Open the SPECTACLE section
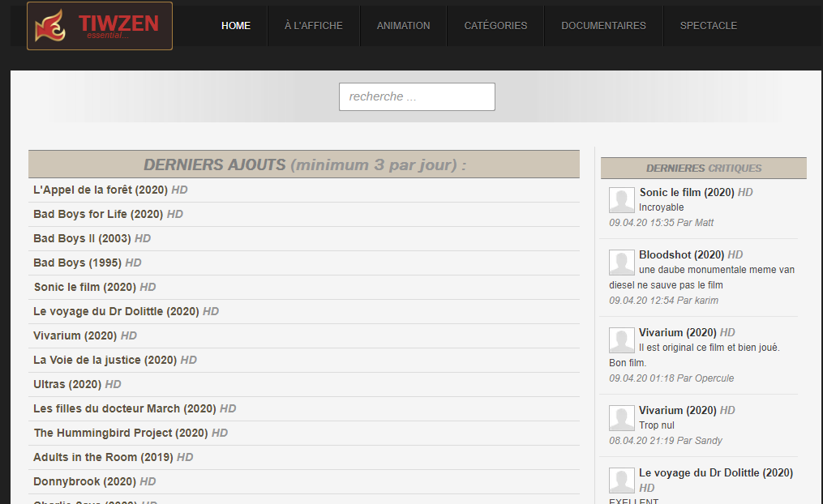Image resolution: width=823 pixels, height=504 pixels. pos(709,26)
